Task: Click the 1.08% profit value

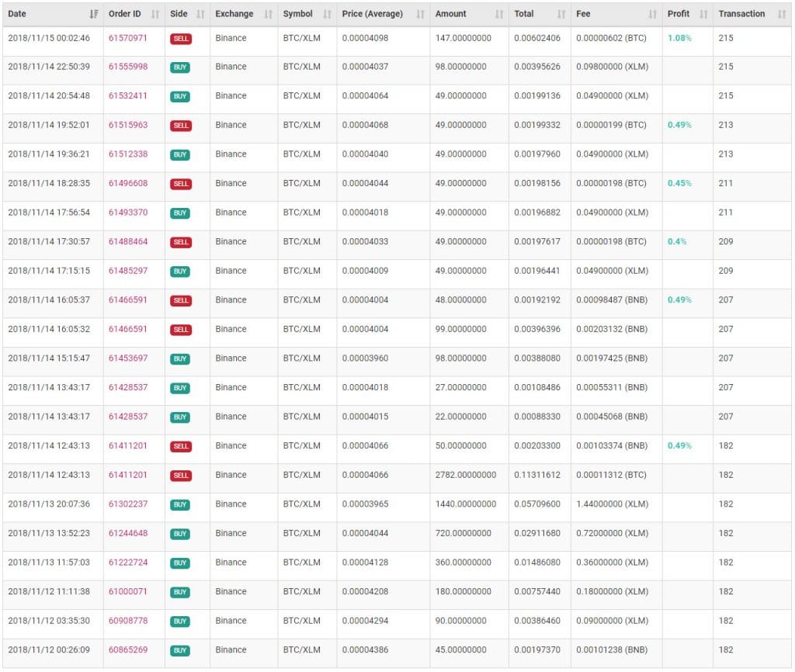Action: pos(679,38)
